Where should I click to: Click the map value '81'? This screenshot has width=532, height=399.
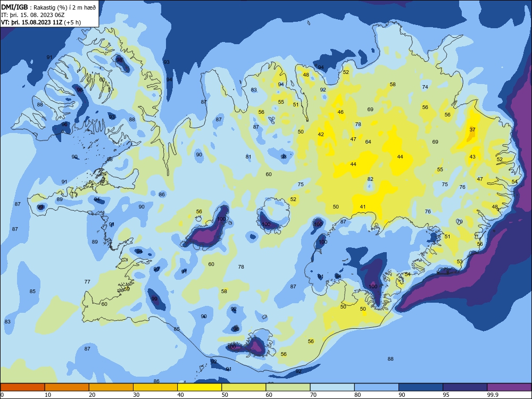click(248, 157)
